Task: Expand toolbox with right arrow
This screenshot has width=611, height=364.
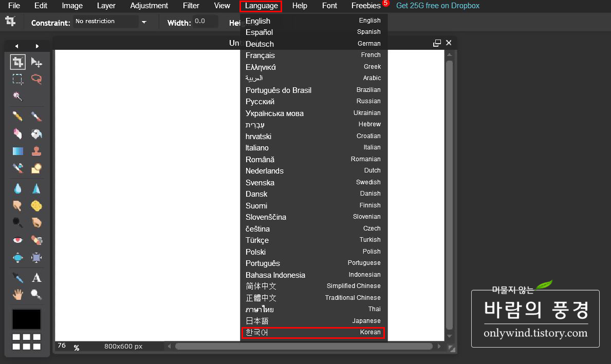Action: pos(37,46)
